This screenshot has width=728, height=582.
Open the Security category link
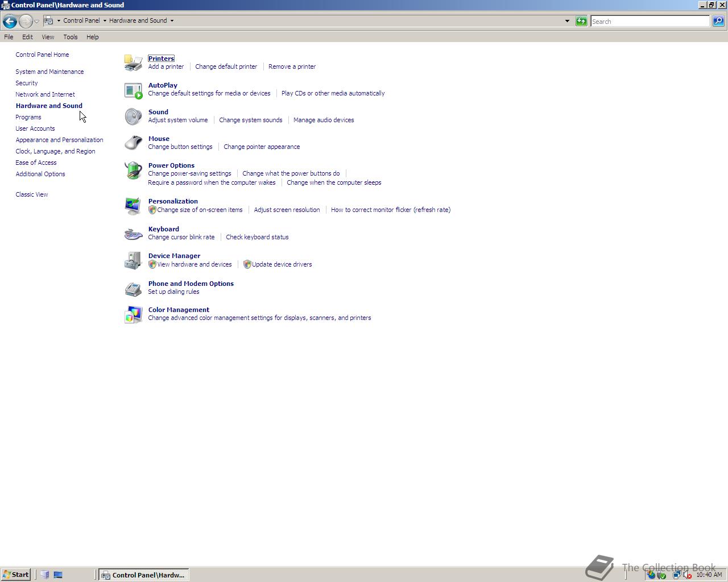pyautogui.click(x=27, y=83)
